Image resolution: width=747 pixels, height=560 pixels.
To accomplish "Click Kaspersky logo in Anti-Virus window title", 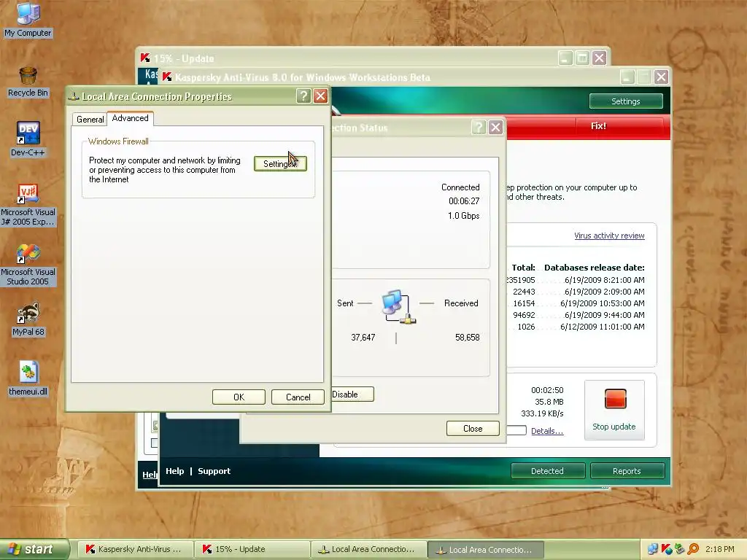I will 167,77.
